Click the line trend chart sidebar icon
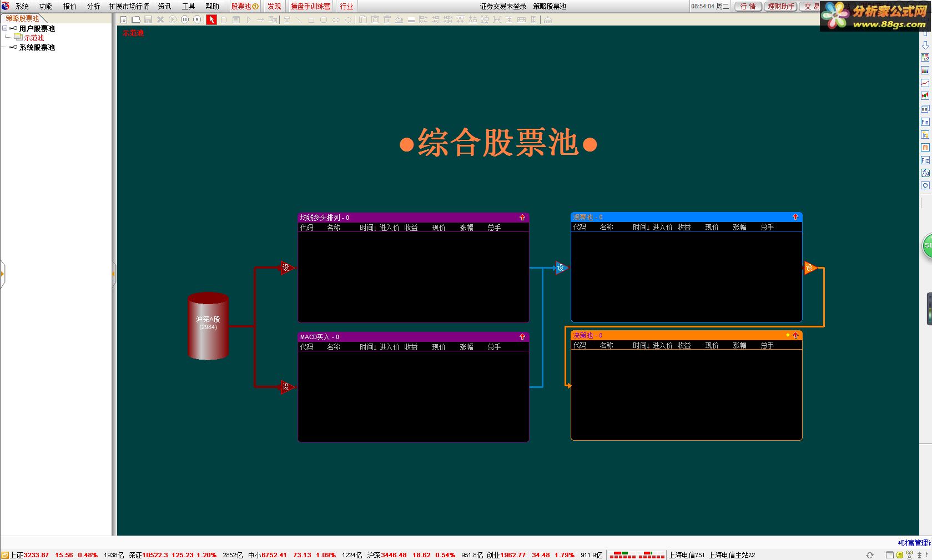 coord(925,83)
